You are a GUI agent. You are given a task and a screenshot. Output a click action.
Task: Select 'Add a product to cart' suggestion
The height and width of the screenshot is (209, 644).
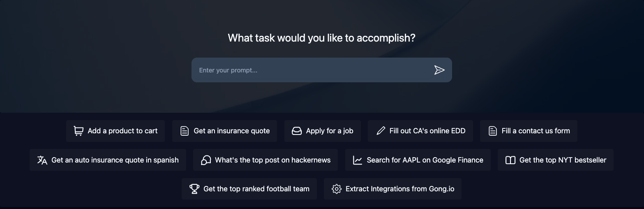122,131
